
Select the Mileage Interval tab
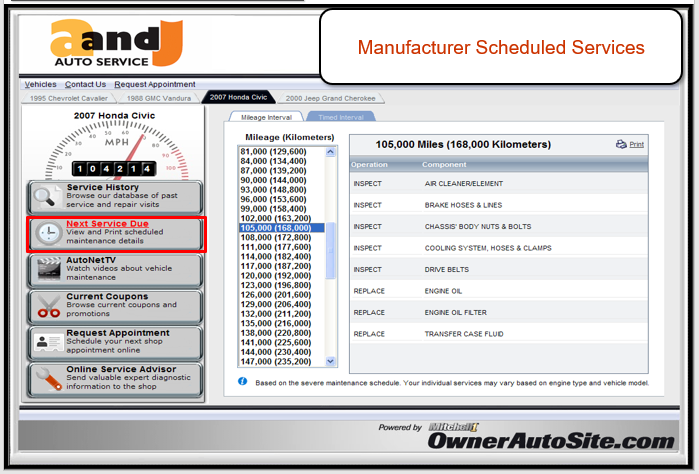click(x=266, y=117)
